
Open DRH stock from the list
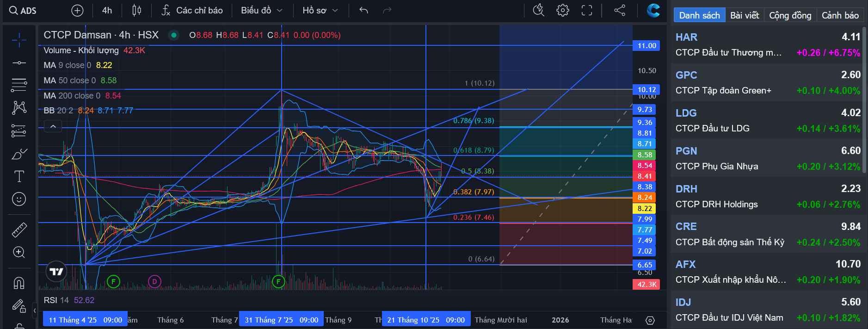tap(768, 196)
